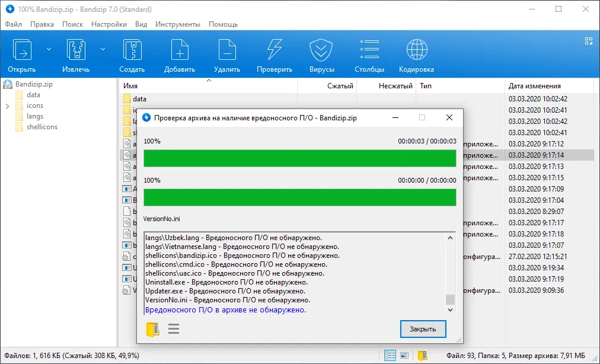Switch to details view in status bar
600x364 pixels.
pyautogui.click(x=390, y=356)
